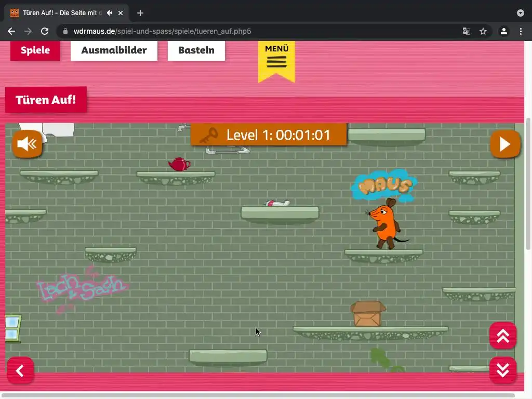
Task: Move down with the double-down arrow button
Action: [x=503, y=370]
